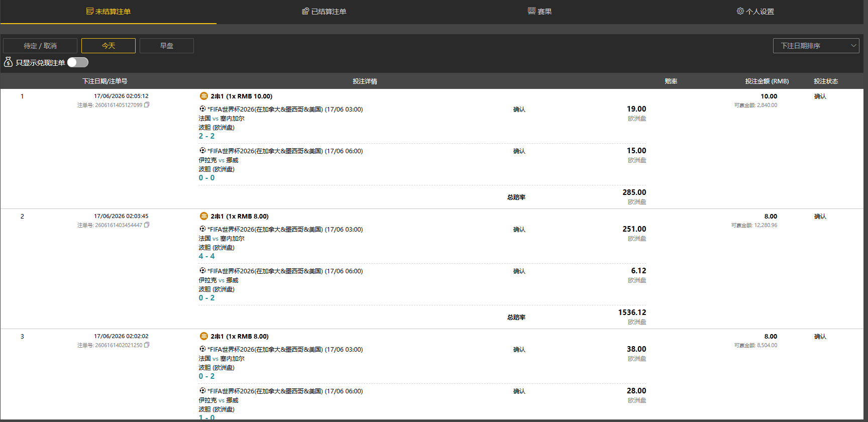868x422 pixels.
Task: Click the total odds value 1536.12
Action: point(632,312)
